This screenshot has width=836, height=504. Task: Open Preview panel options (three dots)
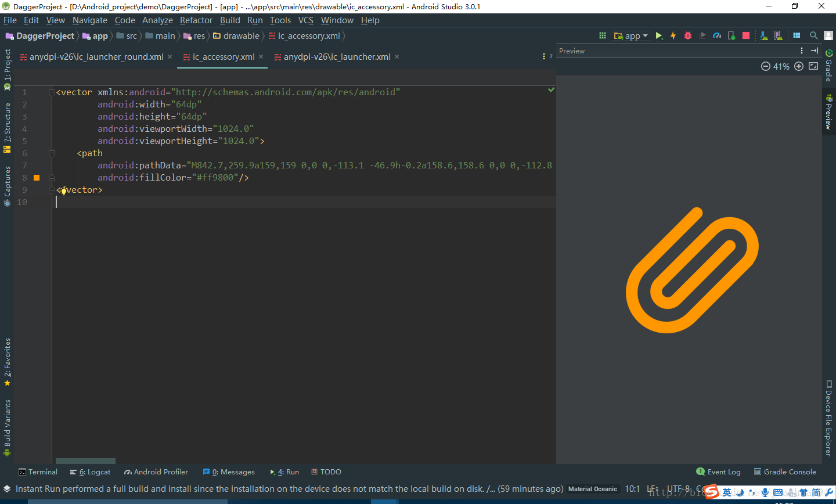(802, 51)
